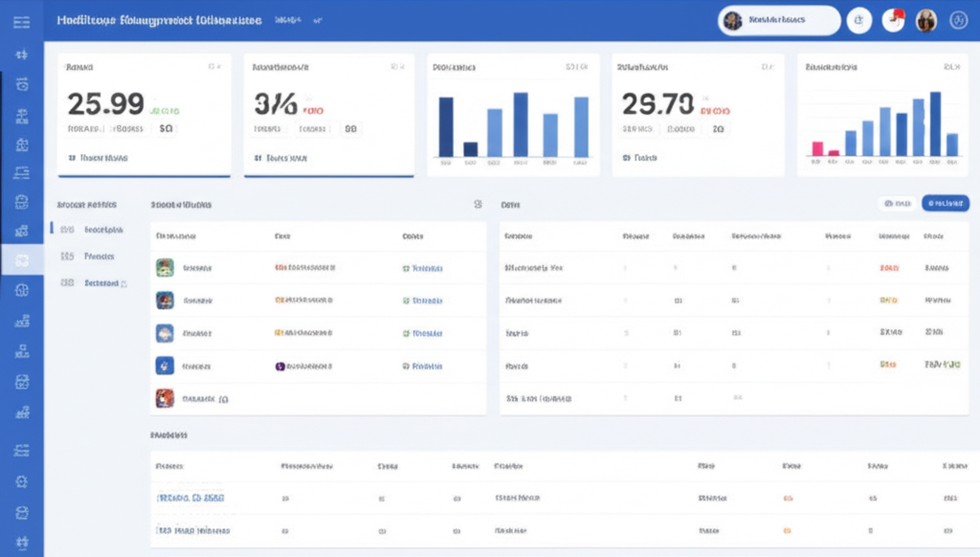Open the clock-style icon in the sidebar
This screenshot has height=557, width=980.
click(23, 82)
